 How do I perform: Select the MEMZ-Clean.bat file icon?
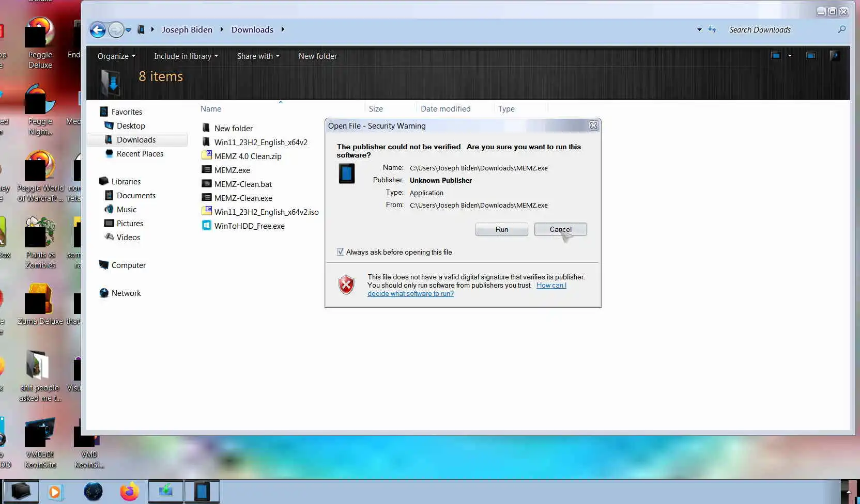coord(206,183)
